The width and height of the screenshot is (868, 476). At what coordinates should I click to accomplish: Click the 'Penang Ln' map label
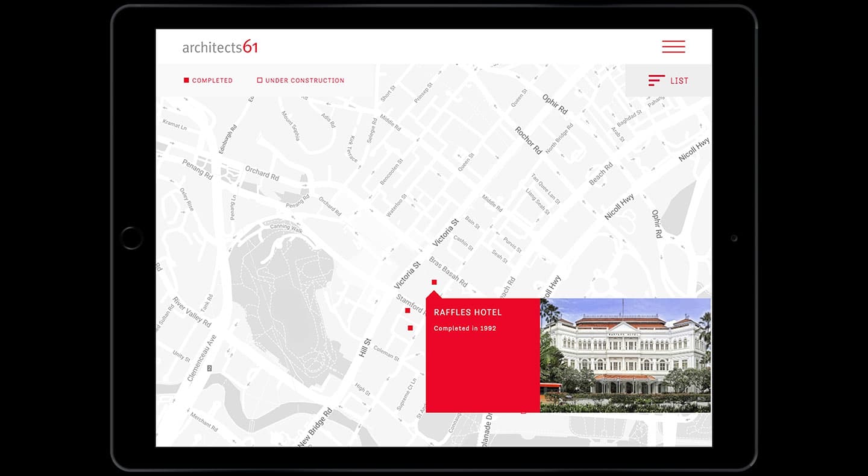tap(233, 207)
